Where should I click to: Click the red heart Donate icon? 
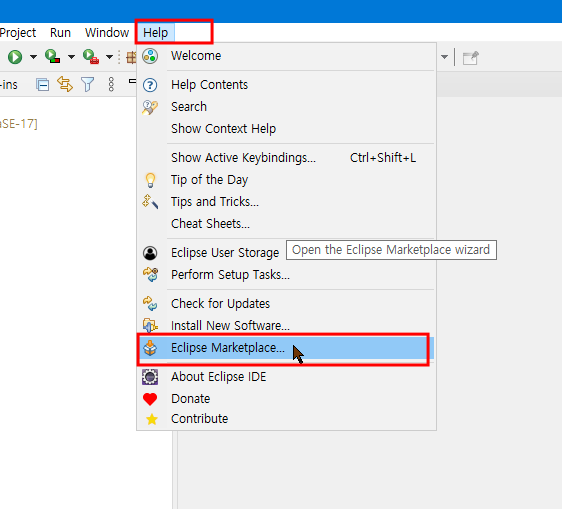point(150,399)
